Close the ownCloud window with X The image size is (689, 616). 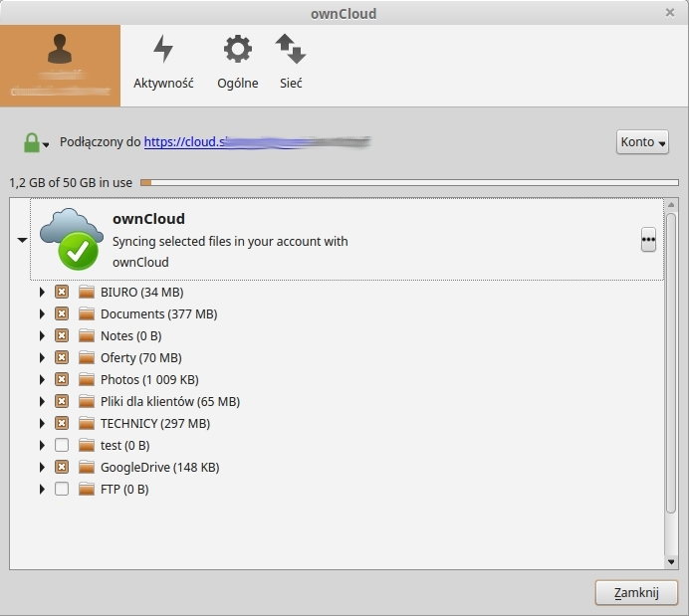click(x=670, y=13)
